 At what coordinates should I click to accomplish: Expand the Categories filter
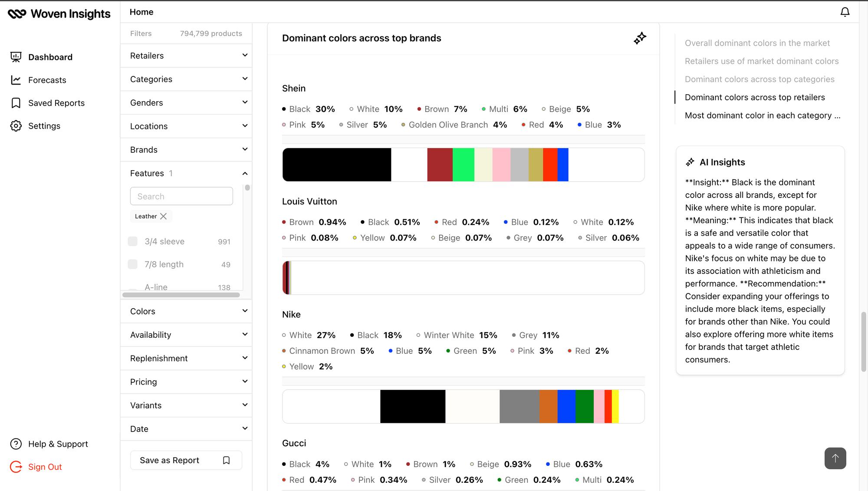(x=186, y=79)
